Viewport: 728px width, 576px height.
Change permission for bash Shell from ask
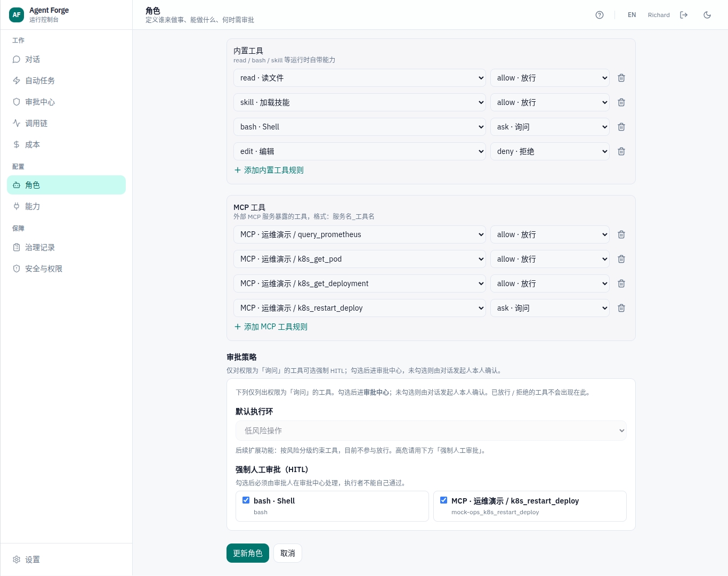tap(550, 127)
